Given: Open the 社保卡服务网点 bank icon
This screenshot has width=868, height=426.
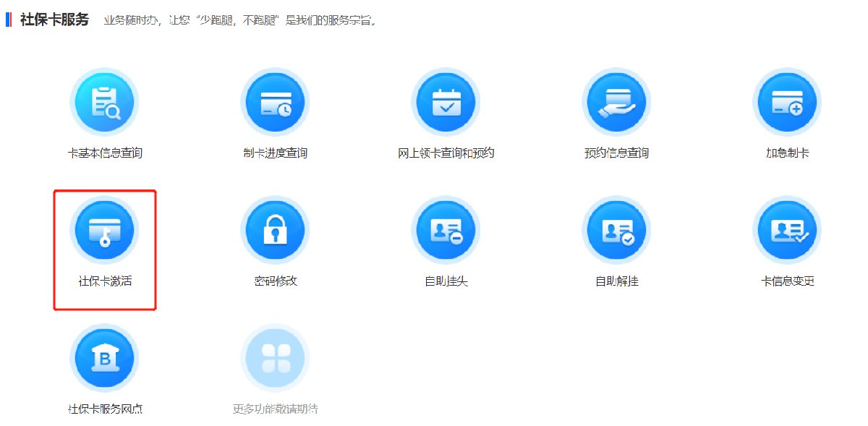Looking at the screenshot, I should pos(105,358).
